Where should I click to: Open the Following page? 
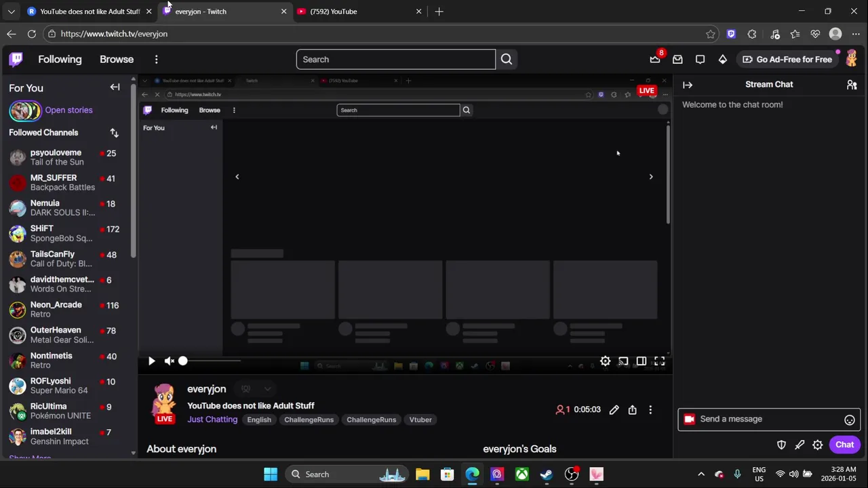[60, 59]
